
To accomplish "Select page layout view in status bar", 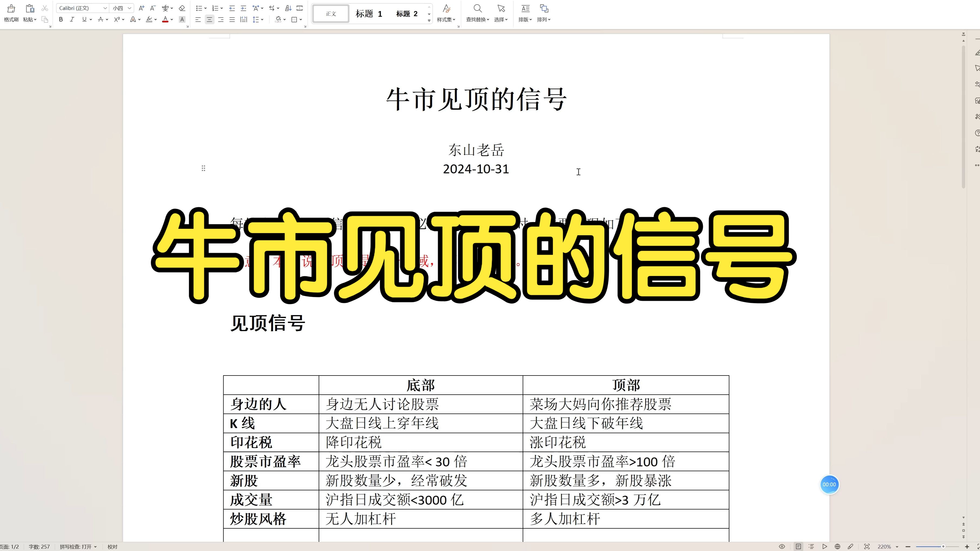I will (x=798, y=546).
